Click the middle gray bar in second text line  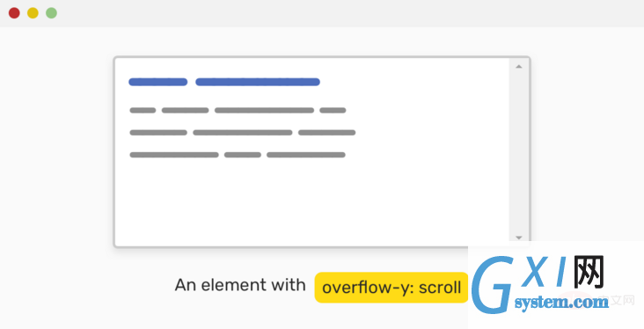242,133
